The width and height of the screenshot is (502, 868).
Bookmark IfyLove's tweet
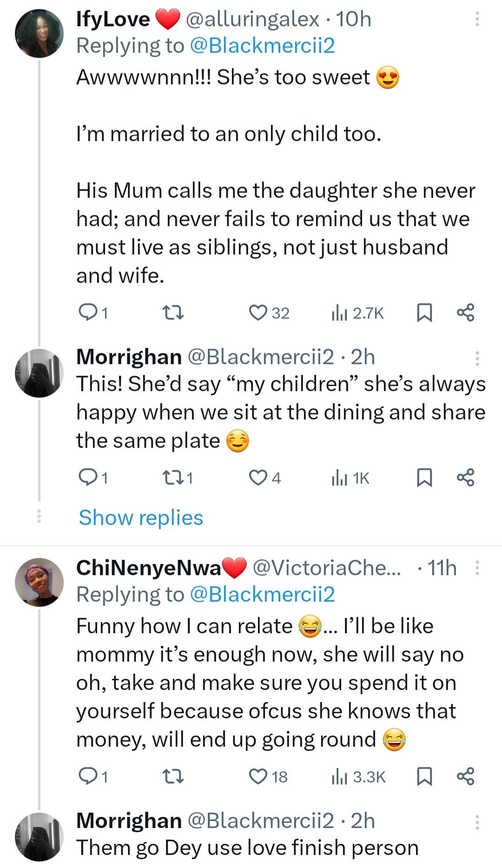pos(424,313)
